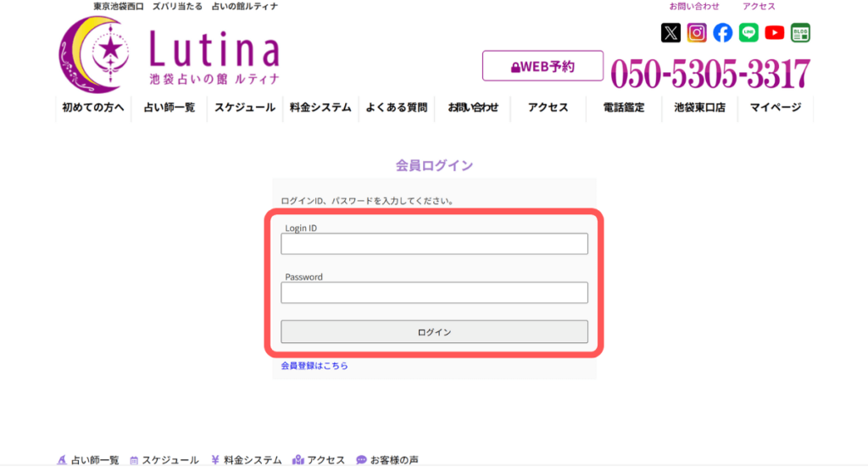The image size is (868, 471).
Task: Click footer スケジュール calendar link
Action: pyautogui.click(x=164, y=460)
